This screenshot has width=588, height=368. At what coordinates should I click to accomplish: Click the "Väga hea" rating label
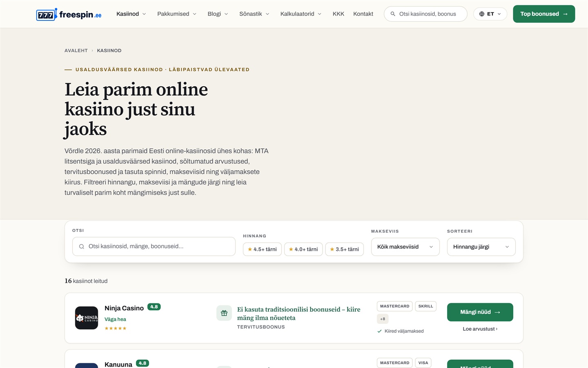pos(115,319)
